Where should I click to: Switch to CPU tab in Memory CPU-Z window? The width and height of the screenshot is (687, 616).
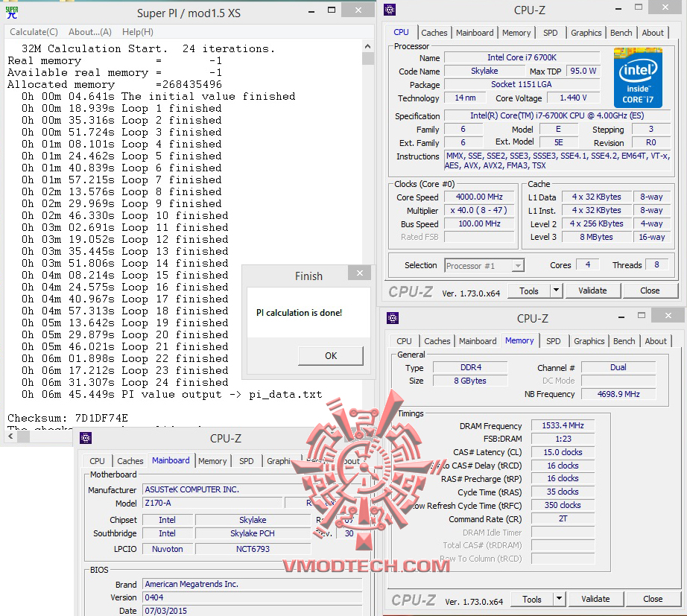404,341
